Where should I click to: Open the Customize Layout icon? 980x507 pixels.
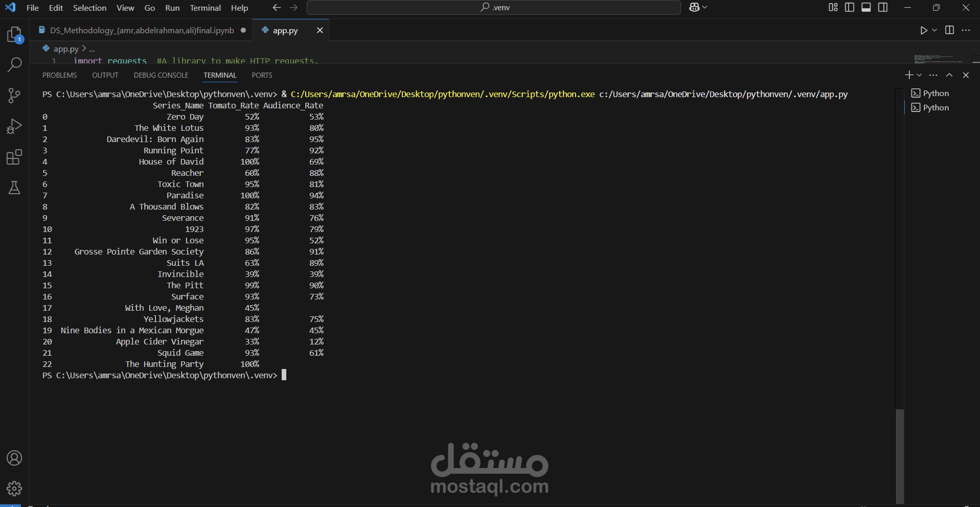[x=833, y=7]
